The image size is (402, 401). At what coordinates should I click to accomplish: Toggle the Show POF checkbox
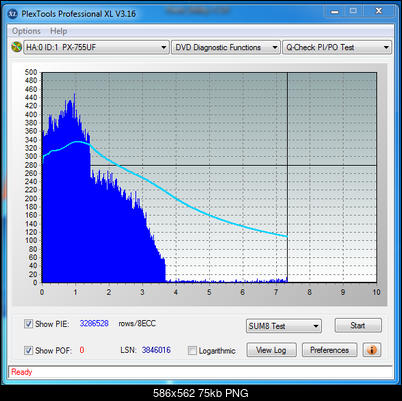(28, 350)
